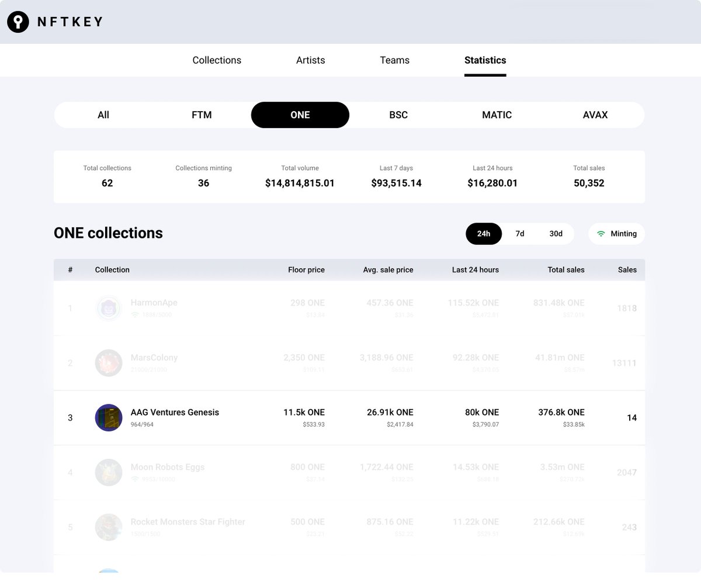Image resolution: width=701 pixels, height=588 pixels.
Task: Open the Statistics tab
Action: click(x=485, y=60)
